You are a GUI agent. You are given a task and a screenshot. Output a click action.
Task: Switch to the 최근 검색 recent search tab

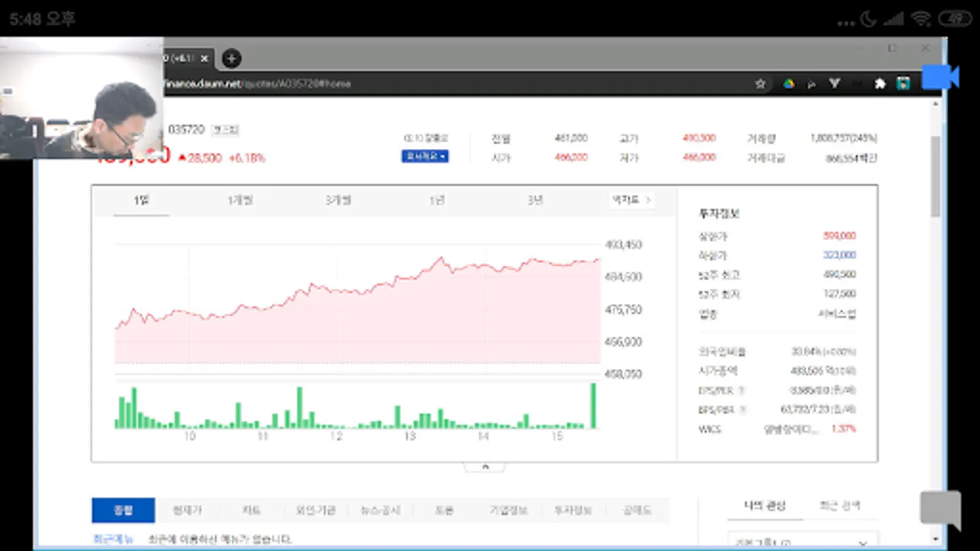tap(840, 506)
